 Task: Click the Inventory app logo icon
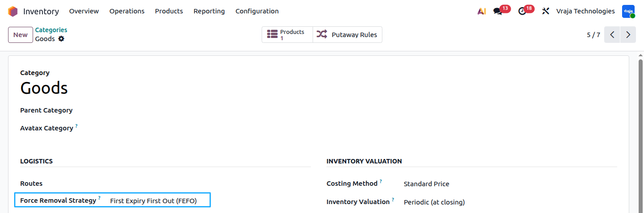pyautogui.click(x=13, y=11)
